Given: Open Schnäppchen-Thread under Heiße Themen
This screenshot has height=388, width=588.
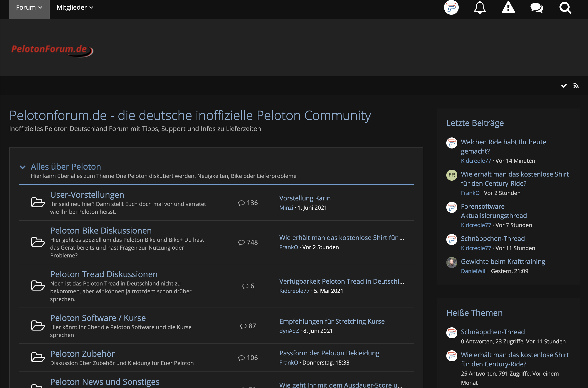Looking at the screenshot, I should tap(493, 332).
